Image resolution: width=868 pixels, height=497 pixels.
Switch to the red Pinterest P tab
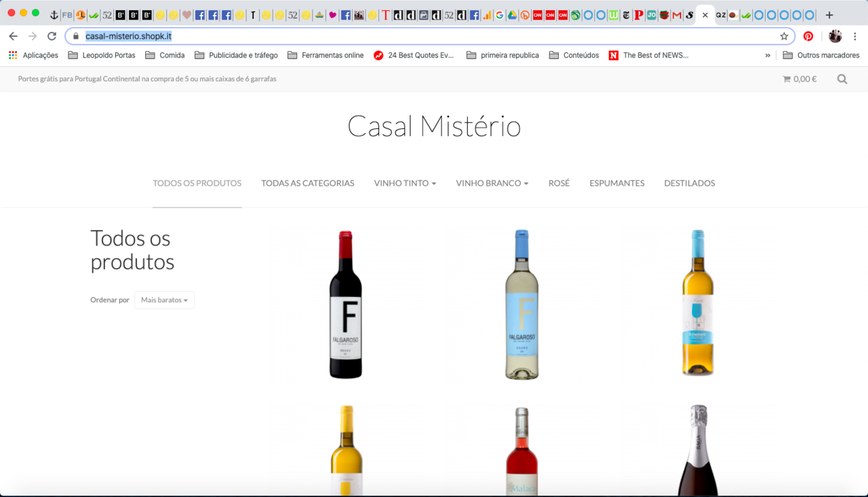pyautogui.click(x=638, y=15)
